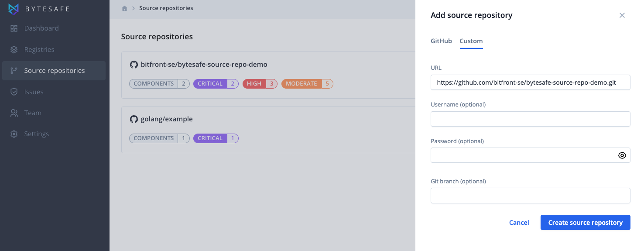Click the MODERATE 5 badge

click(x=307, y=84)
